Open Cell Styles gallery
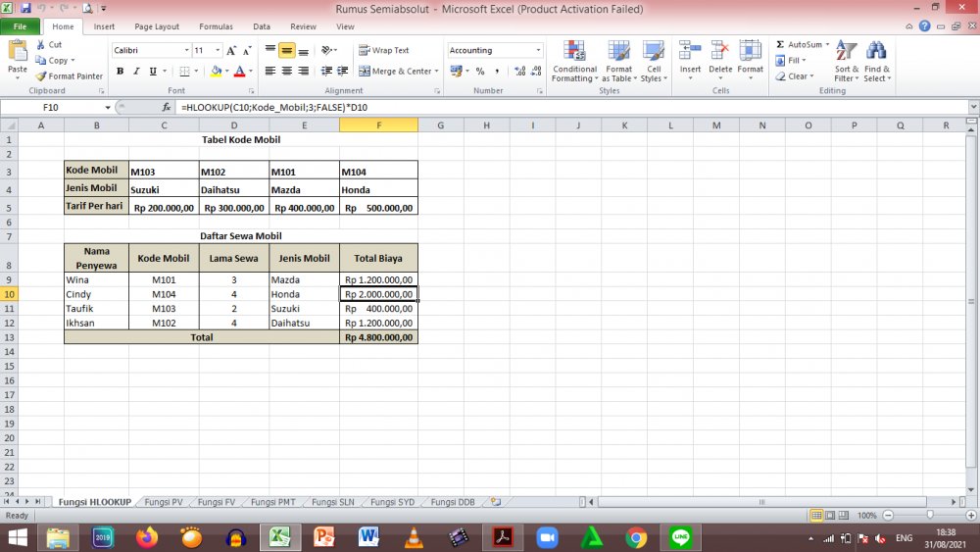The image size is (980, 552). coord(654,61)
